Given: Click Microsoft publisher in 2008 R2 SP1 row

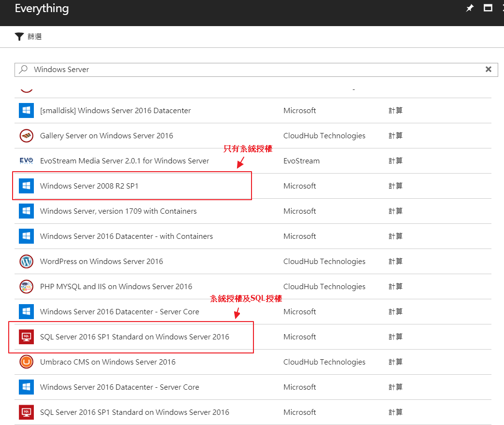Looking at the screenshot, I should coord(299,186).
